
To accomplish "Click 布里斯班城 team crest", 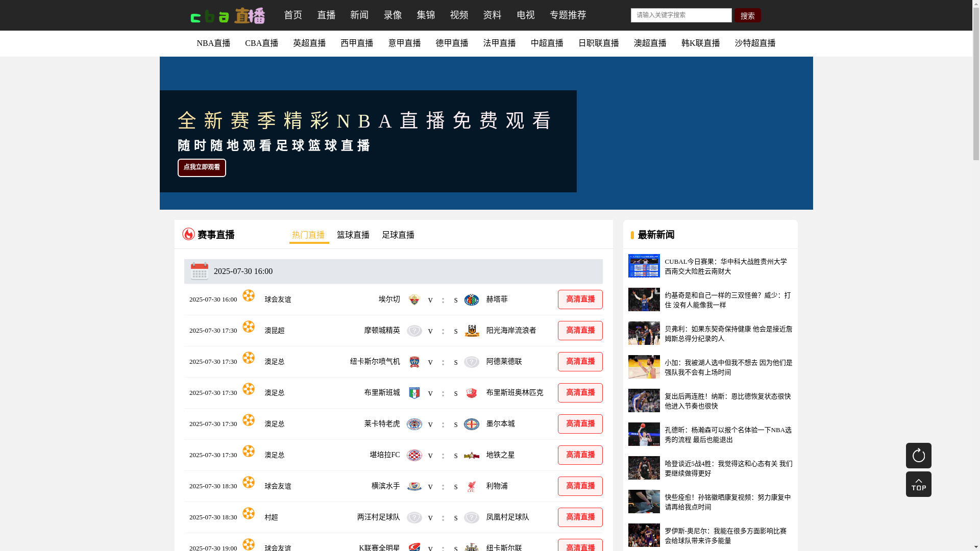I will click(x=414, y=393).
